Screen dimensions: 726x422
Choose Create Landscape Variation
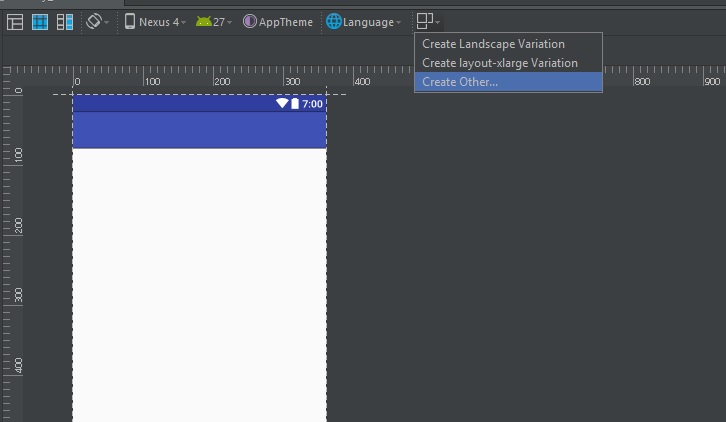493,44
